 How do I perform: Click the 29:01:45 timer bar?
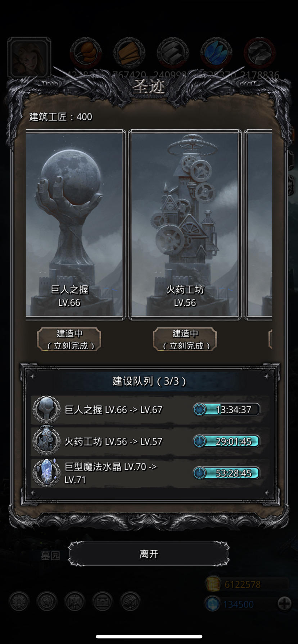click(226, 441)
